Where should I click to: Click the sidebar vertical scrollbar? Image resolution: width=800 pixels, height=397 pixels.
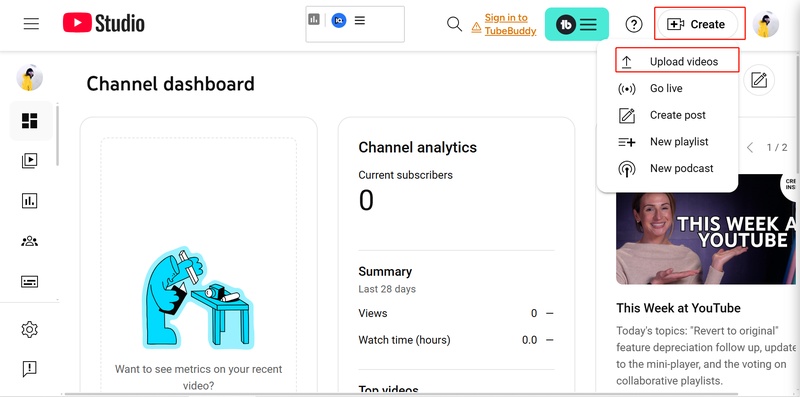(57, 135)
